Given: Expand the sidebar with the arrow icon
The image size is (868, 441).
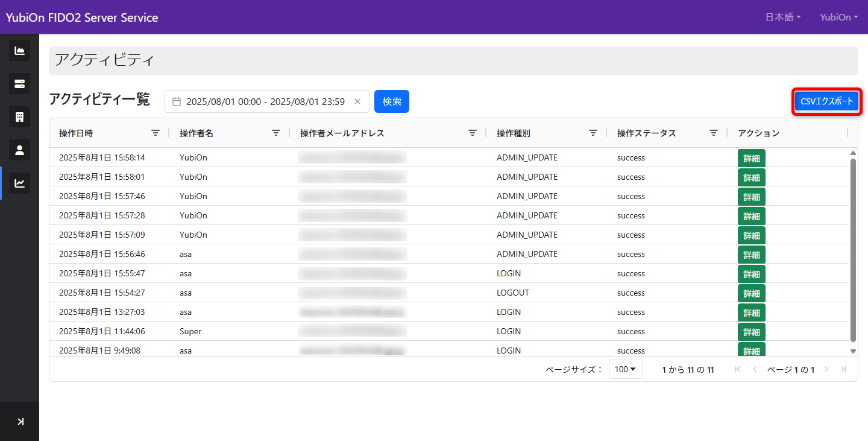Looking at the screenshot, I should click(x=20, y=421).
